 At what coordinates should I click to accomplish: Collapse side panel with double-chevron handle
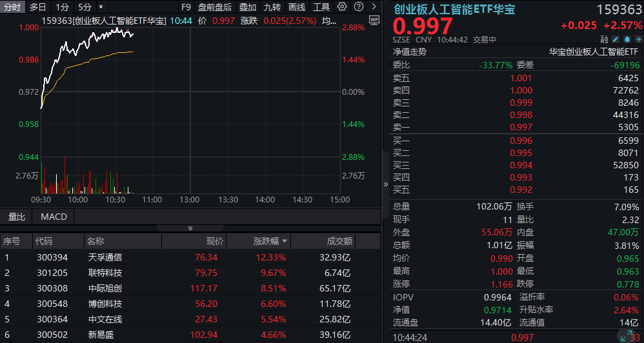coord(386,184)
